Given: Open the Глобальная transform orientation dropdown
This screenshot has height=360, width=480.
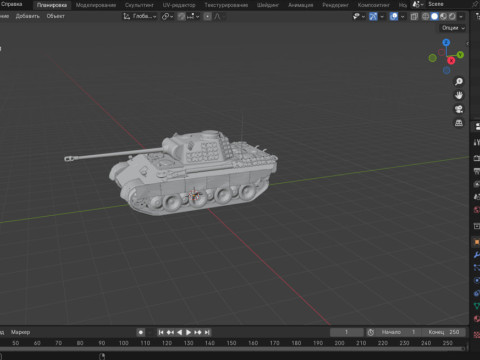Looking at the screenshot, I should (140, 16).
